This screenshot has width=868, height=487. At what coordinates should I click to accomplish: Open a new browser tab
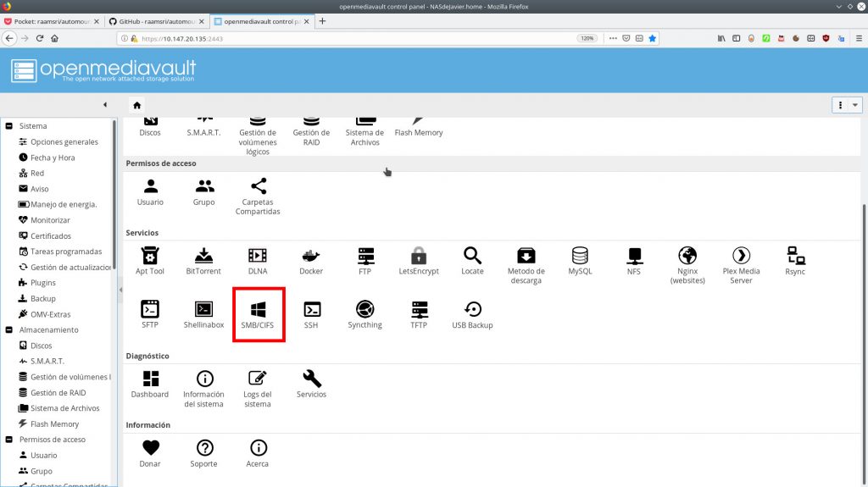tap(322, 21)
